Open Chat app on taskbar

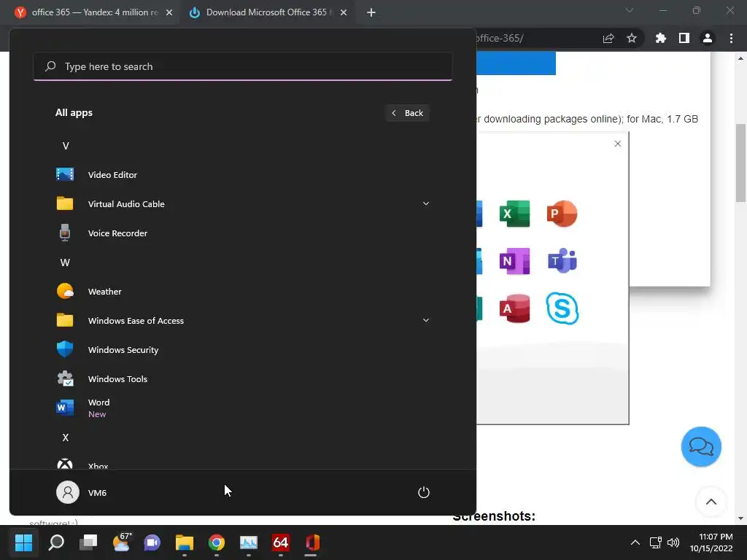[x=152, y=542]
